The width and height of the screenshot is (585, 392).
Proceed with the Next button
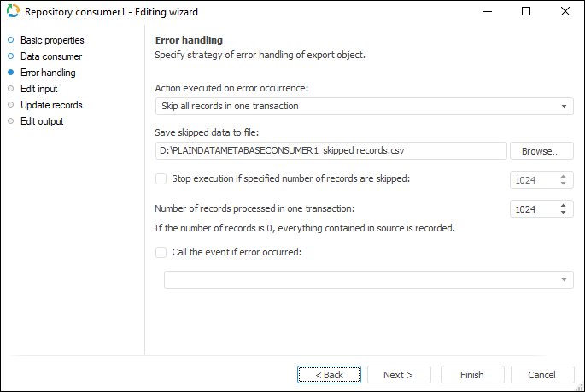point(398,375)
